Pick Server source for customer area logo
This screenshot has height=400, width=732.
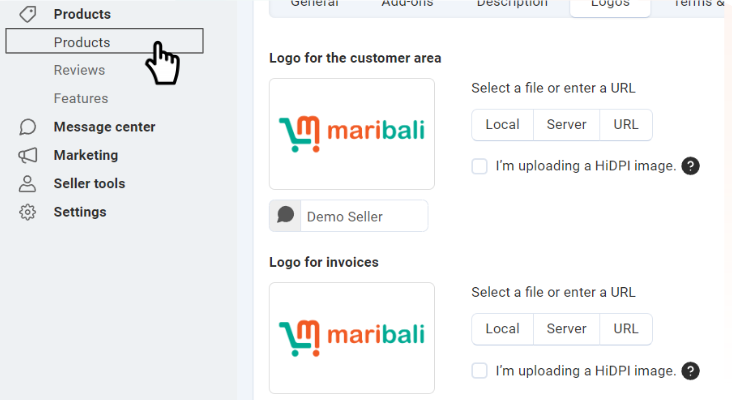pyautogui.click(x=566, y=125)
